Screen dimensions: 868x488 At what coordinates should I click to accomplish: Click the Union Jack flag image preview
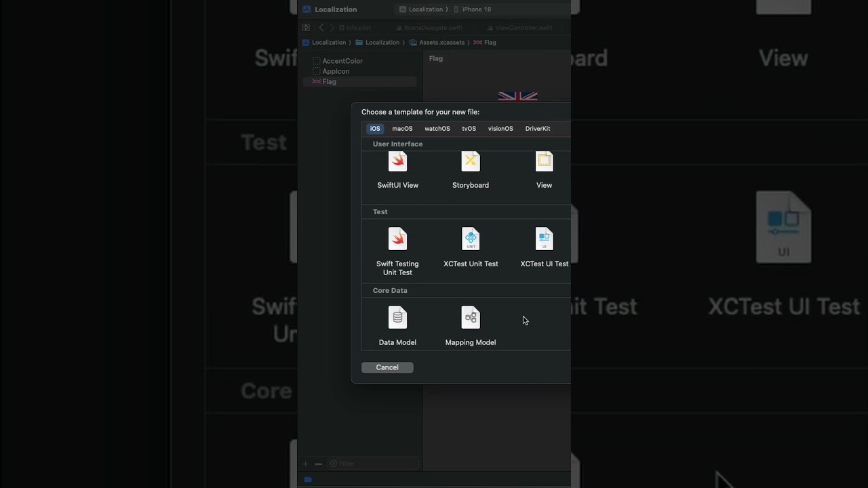pos(517,96)
